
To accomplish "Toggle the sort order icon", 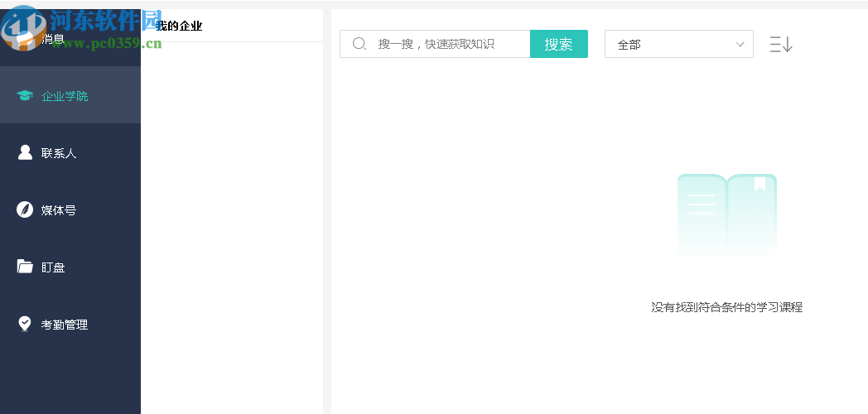I will click(x=781, y=44).
